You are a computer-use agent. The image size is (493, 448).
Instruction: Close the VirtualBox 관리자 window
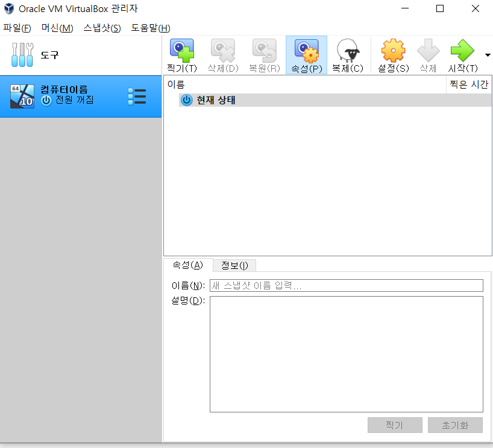click(476, 8)
